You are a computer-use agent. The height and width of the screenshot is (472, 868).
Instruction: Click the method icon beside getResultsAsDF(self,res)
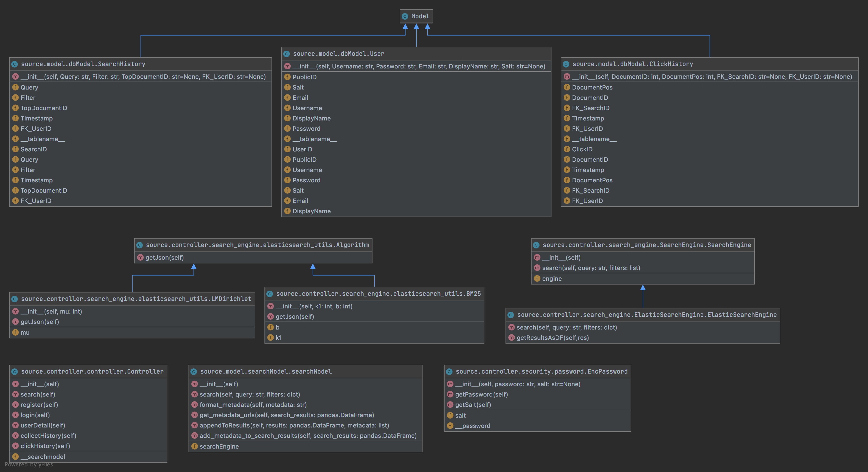[x=512, y=337]
